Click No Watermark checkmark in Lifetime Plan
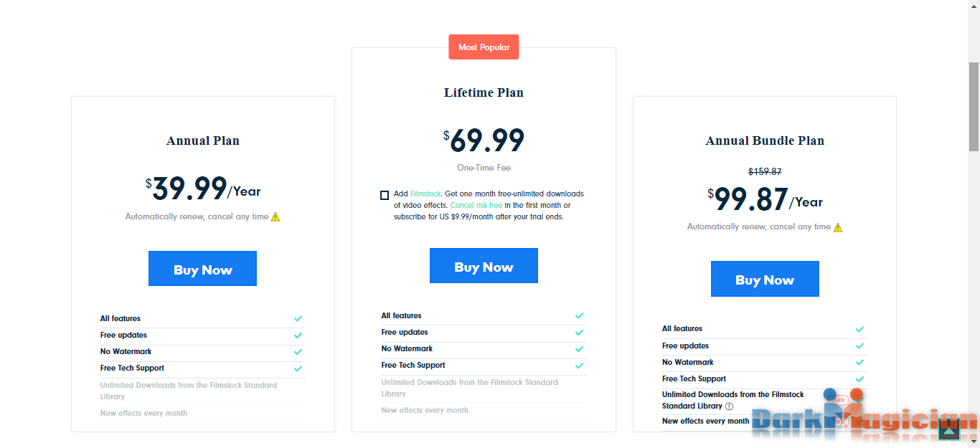 point(579,348)
